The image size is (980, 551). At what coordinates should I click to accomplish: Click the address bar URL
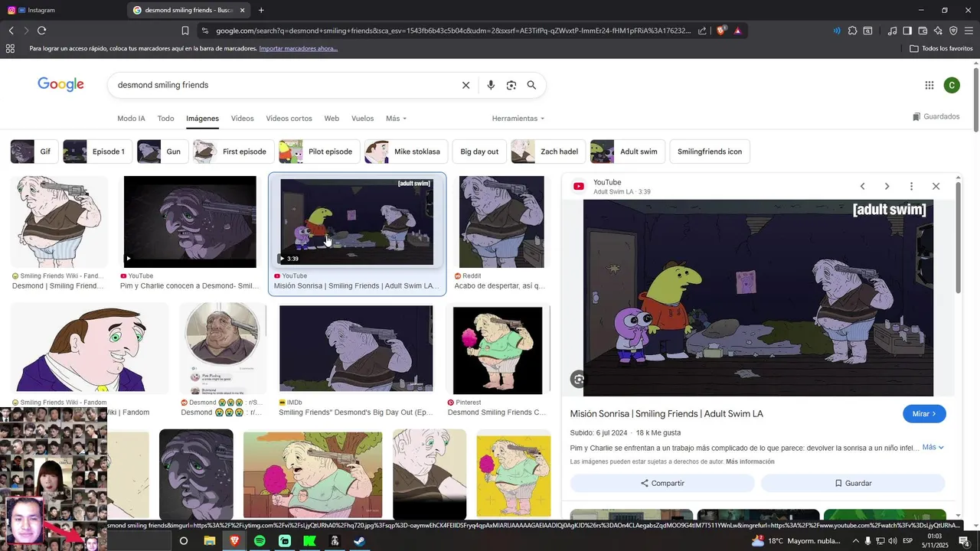(452, 31)
